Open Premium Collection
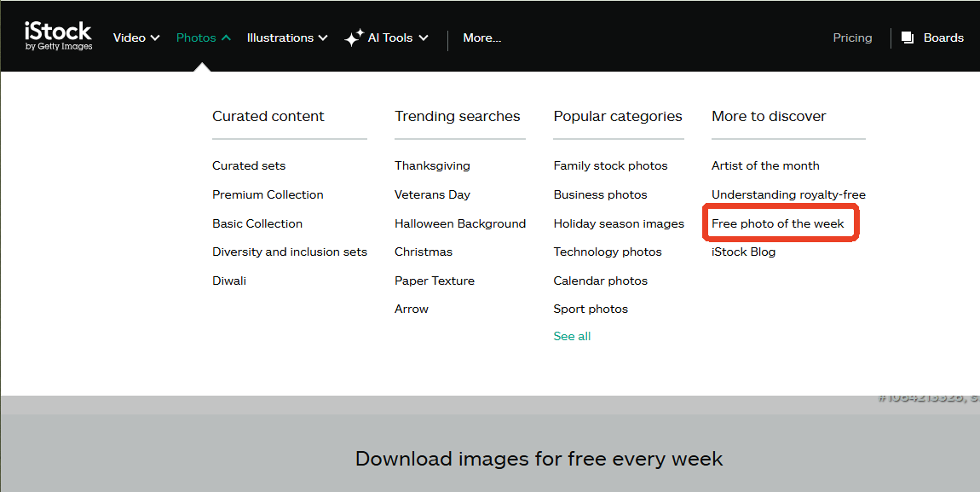 point(268,194)
